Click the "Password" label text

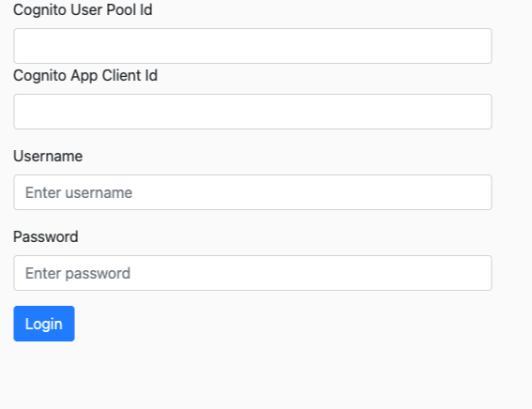pos(45,236)
